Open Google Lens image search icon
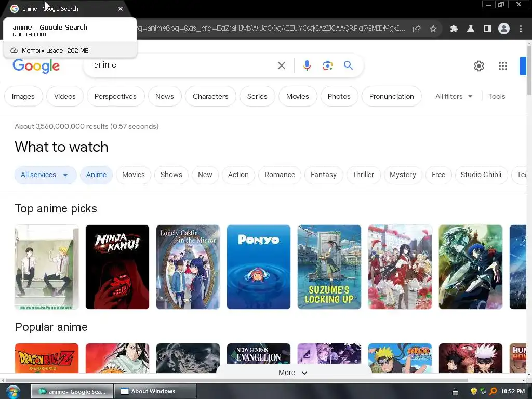Screen dimensions: 532x399 [327, 65]
